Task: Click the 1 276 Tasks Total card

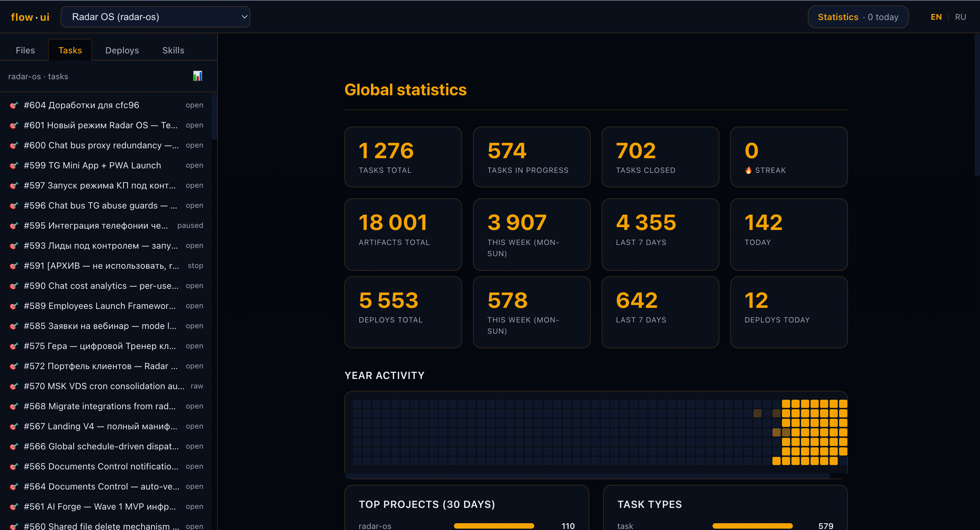Action: [403, 157]
